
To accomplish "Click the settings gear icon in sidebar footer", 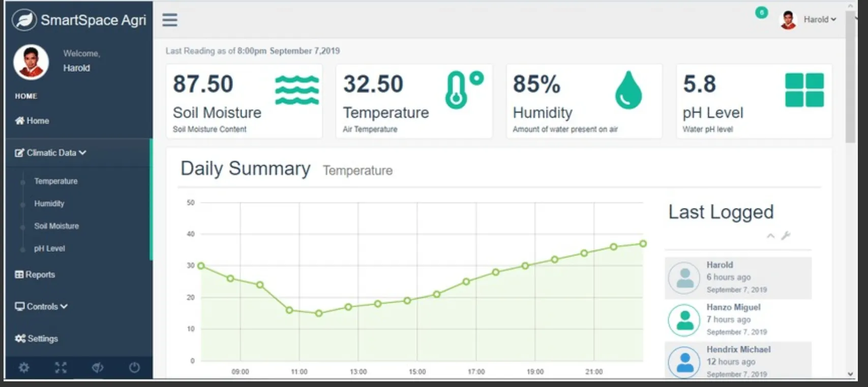I will pyautogui.click(x=24, y=367).
